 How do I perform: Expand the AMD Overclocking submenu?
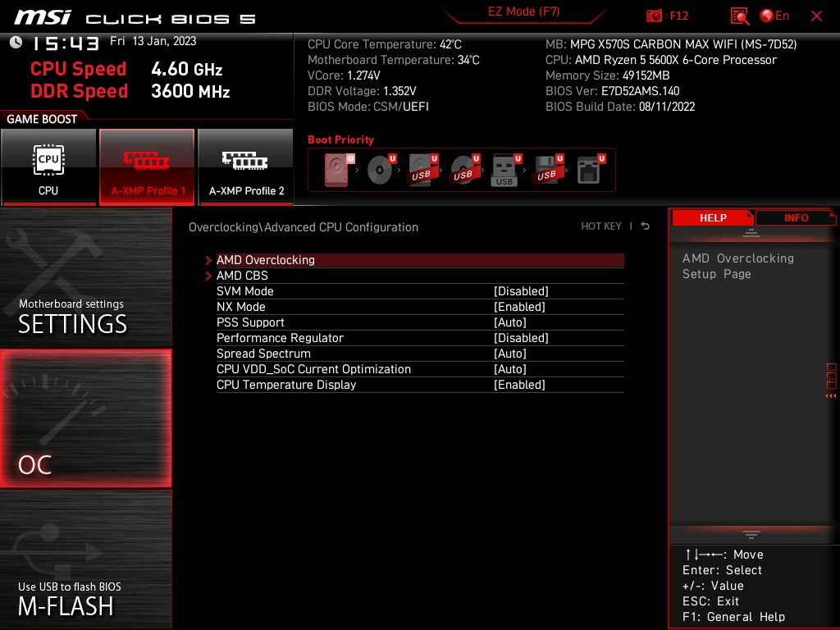pyautogui.click(x=420, y=260)
